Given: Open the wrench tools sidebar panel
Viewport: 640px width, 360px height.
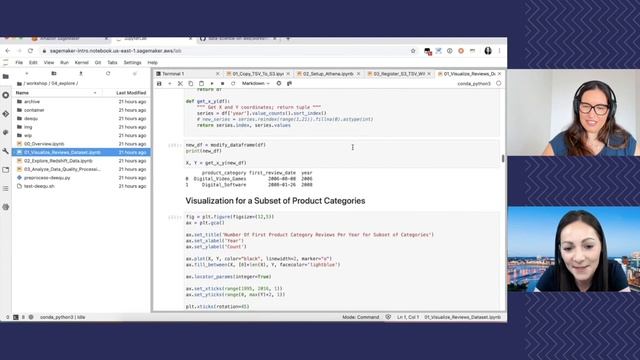Looking at the screenshot, I should pos(5,151).
